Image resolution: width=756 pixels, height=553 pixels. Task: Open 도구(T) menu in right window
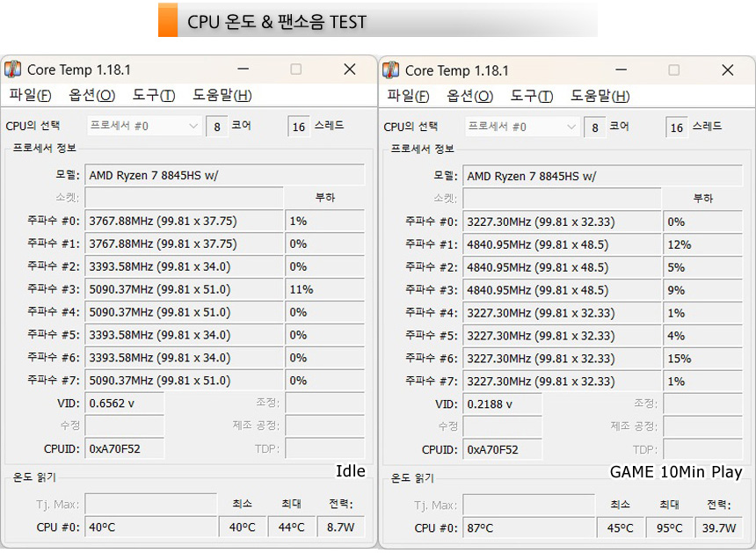[531, 96]
